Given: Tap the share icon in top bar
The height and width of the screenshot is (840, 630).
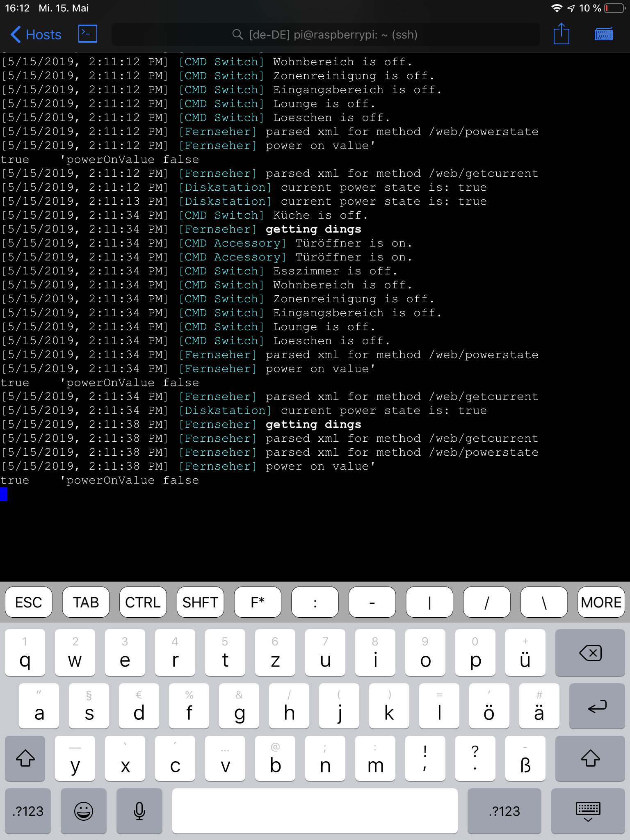Looking at the screenshot, I should click(561, 34).
